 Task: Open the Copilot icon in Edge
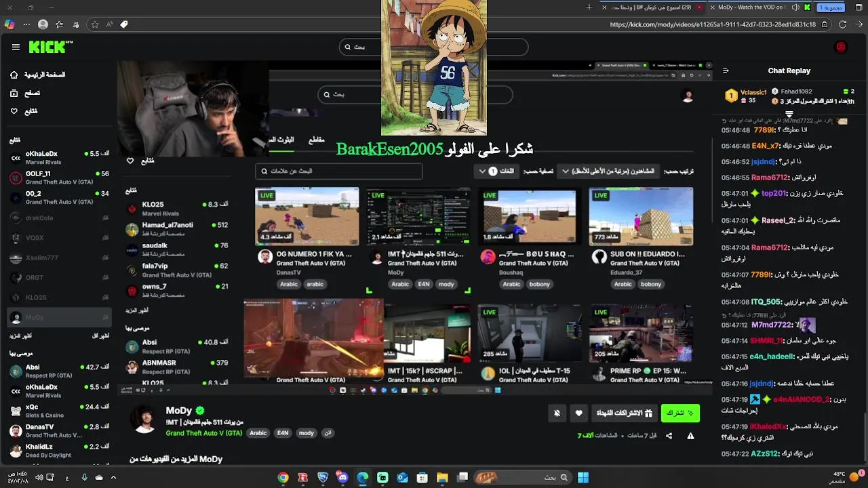[9, 24]
